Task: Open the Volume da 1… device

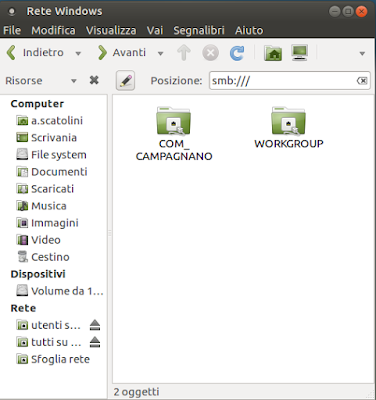Action: (x=60, y=291)
